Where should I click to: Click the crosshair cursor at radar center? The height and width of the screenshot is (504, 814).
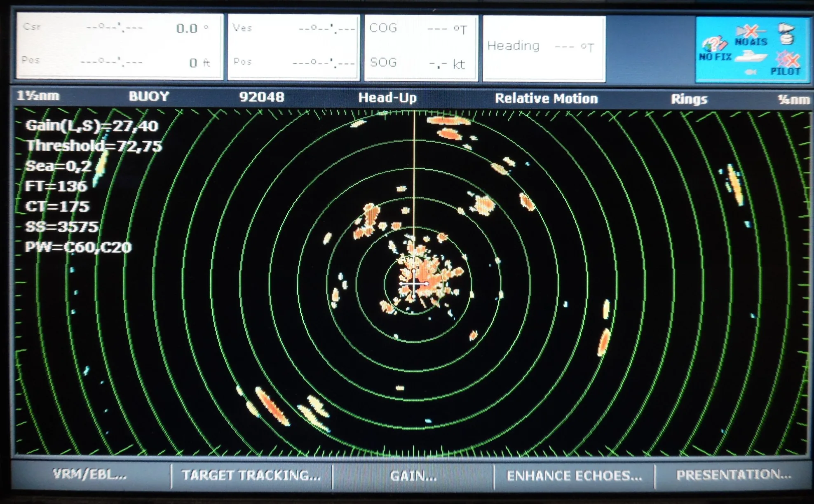coord(413,283)
